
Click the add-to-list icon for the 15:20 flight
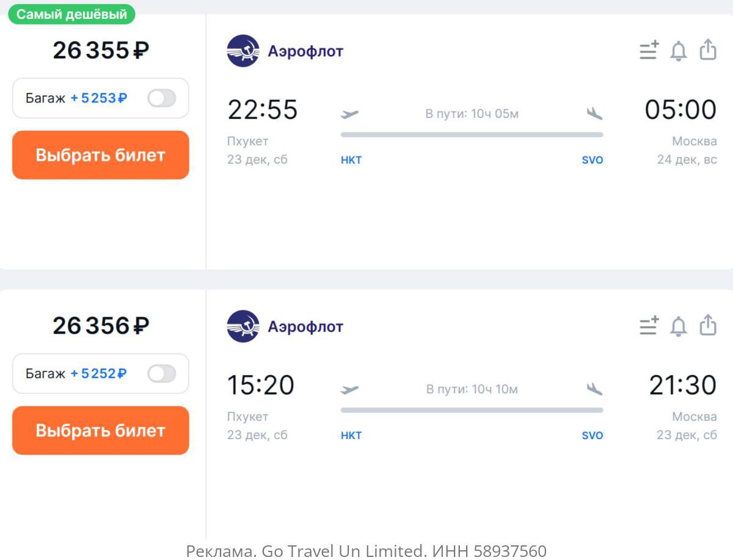point(649,326)
